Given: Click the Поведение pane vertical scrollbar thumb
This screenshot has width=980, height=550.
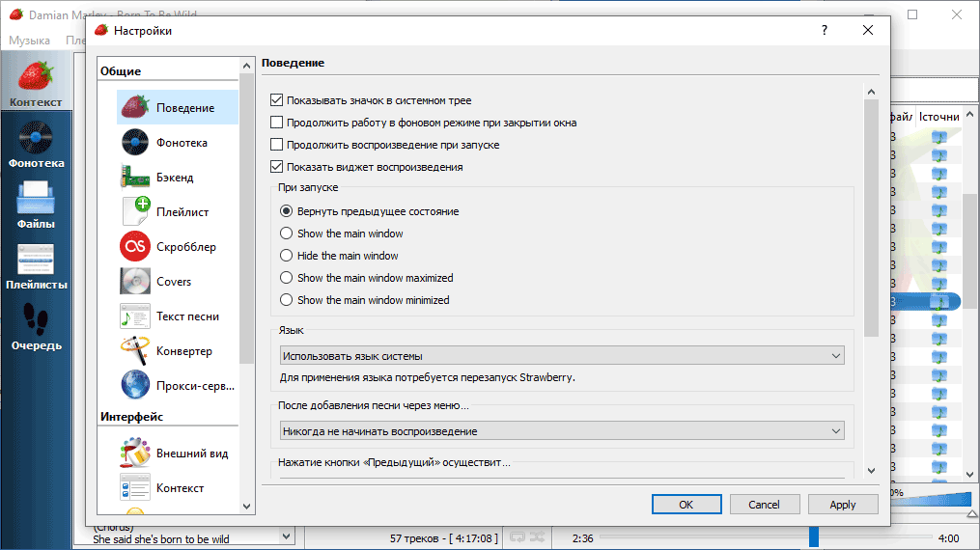Looking at the screenshot, I should 871,218.
